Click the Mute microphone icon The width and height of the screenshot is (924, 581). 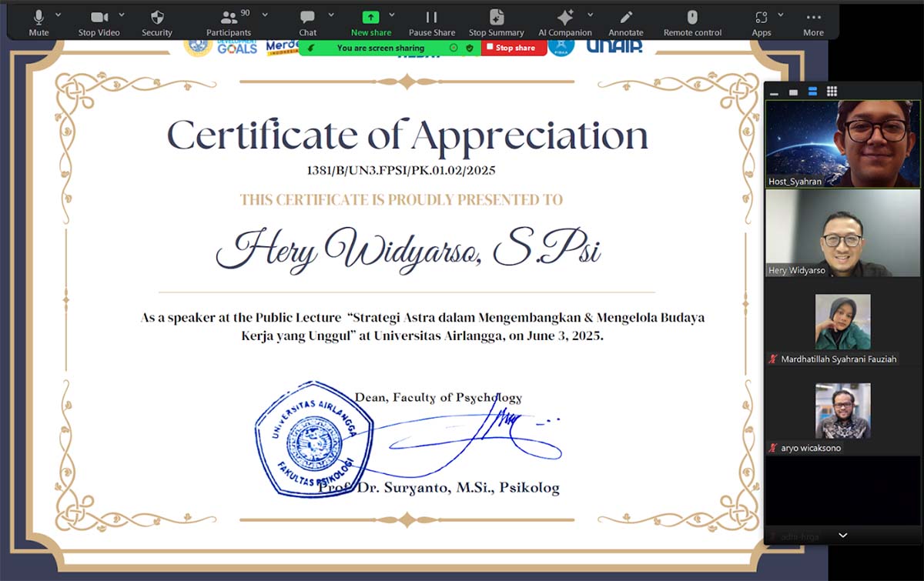point(38,17)
